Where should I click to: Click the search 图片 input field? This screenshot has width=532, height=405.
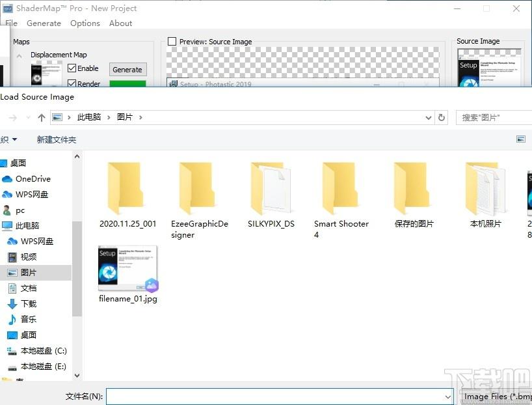[494, 118]
